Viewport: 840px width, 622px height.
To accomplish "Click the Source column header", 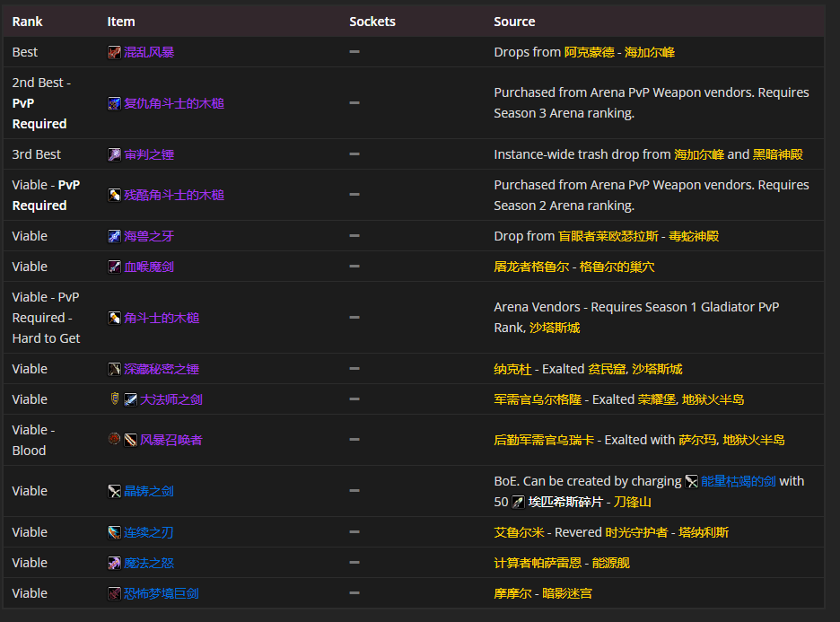I will (x=514, y=22).
